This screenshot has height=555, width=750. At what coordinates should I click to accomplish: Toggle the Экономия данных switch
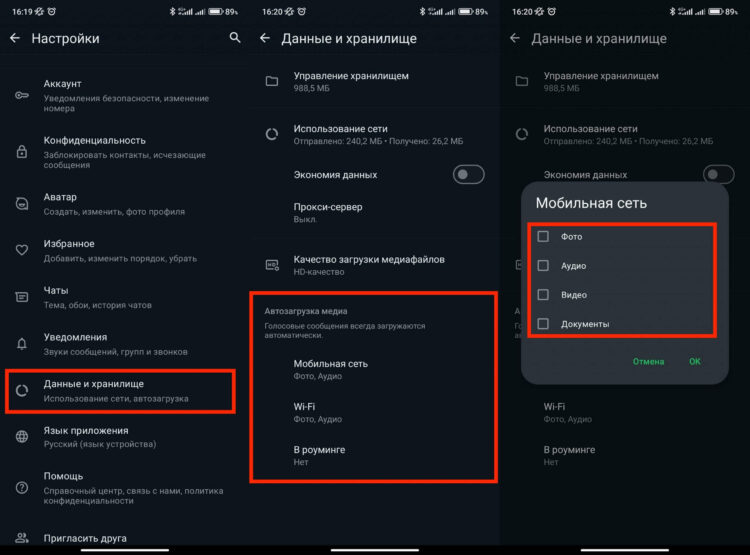[x=467, y=175]
